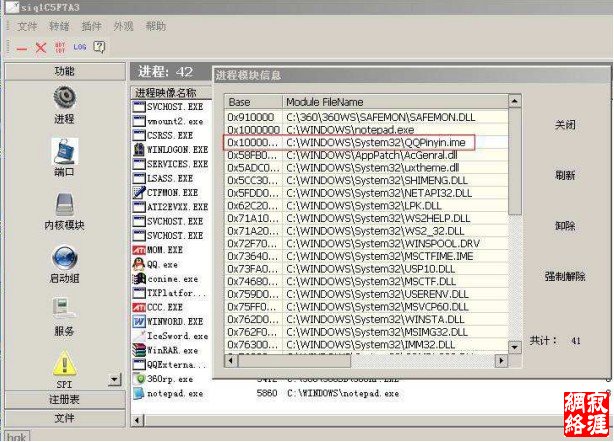The image size is (614, 442).
Task: Click the red settings toolbar icon beside LOG
Action: (60, 47)
